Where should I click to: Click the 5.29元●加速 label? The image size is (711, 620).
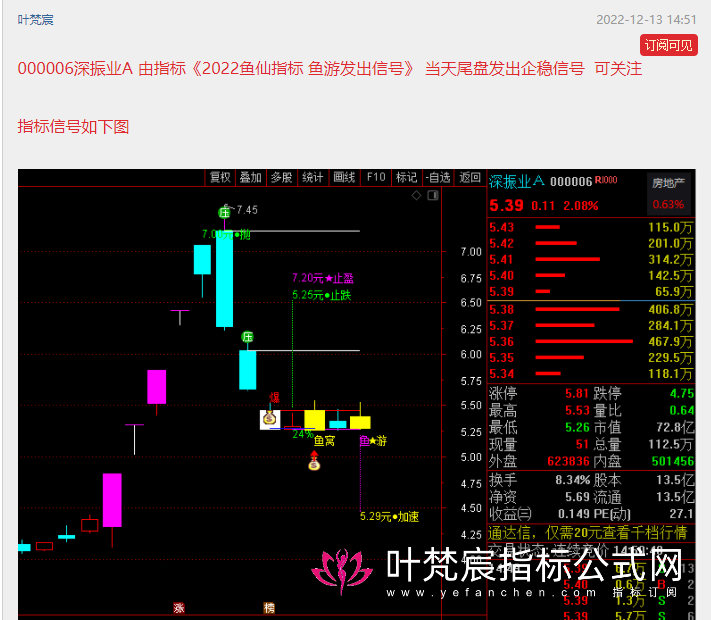click(x=390, y=517)
